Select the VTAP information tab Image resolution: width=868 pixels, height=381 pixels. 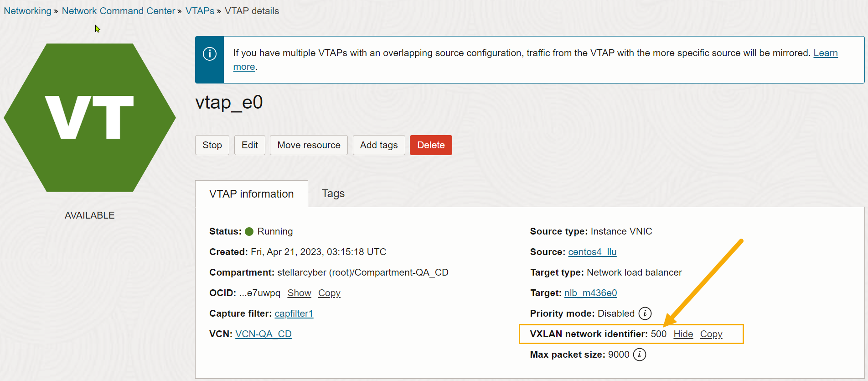[x=251, y=194]
